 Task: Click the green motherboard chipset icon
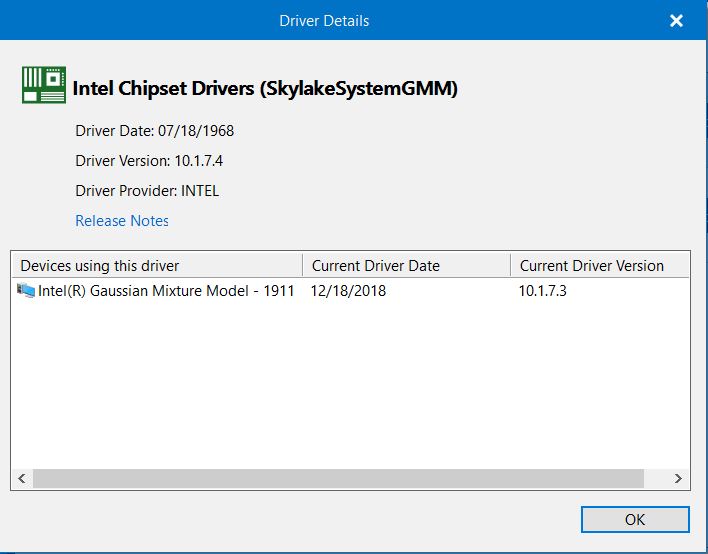44,85
